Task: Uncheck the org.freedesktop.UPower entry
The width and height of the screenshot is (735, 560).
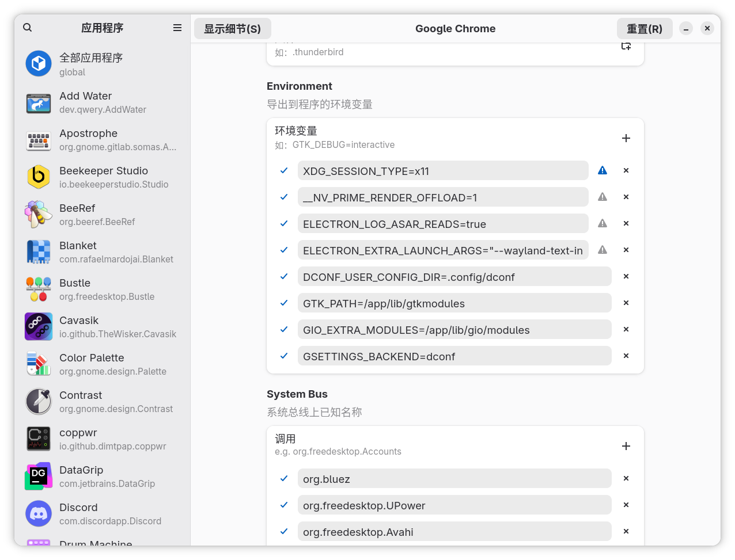Action: pos(284,505)
